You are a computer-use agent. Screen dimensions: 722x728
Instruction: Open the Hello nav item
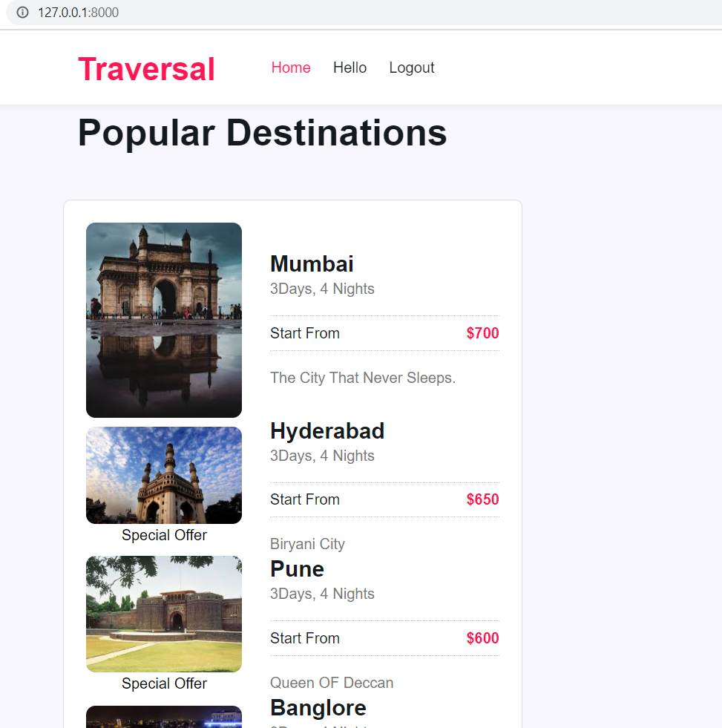click(349, 68)
